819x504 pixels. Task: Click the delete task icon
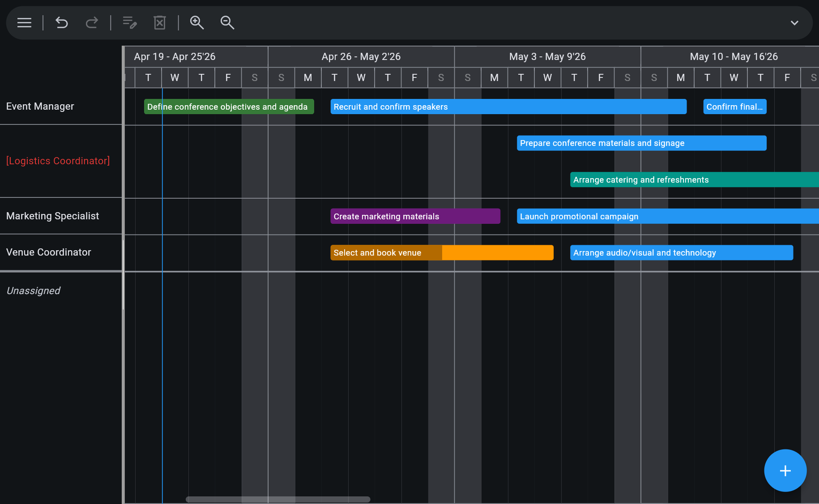[160, 23]
